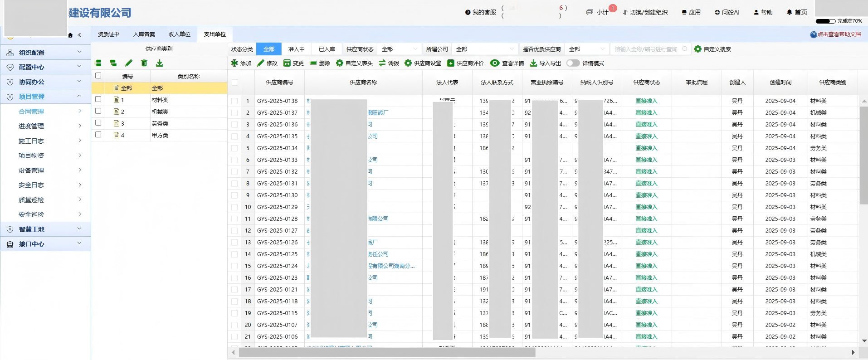Click the download icon in supplier category toolbar
Screen dimensions: 868x360
[x=160, y=63]
